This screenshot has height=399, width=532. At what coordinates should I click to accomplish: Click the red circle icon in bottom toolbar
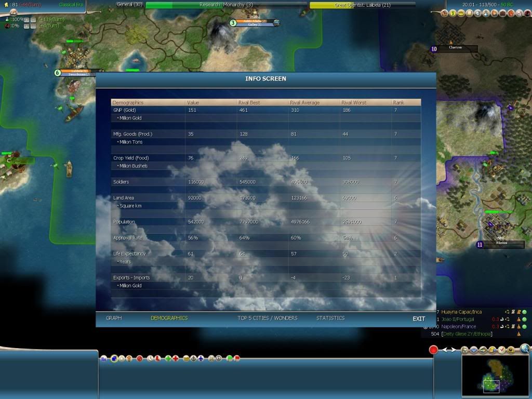pos(140,358)
